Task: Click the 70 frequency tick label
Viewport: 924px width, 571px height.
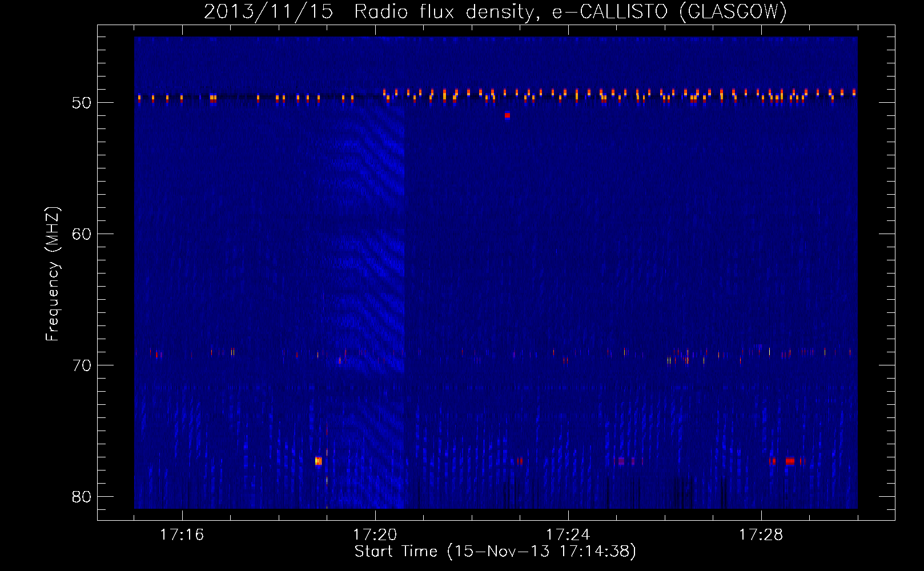Action: pos(82,365)
